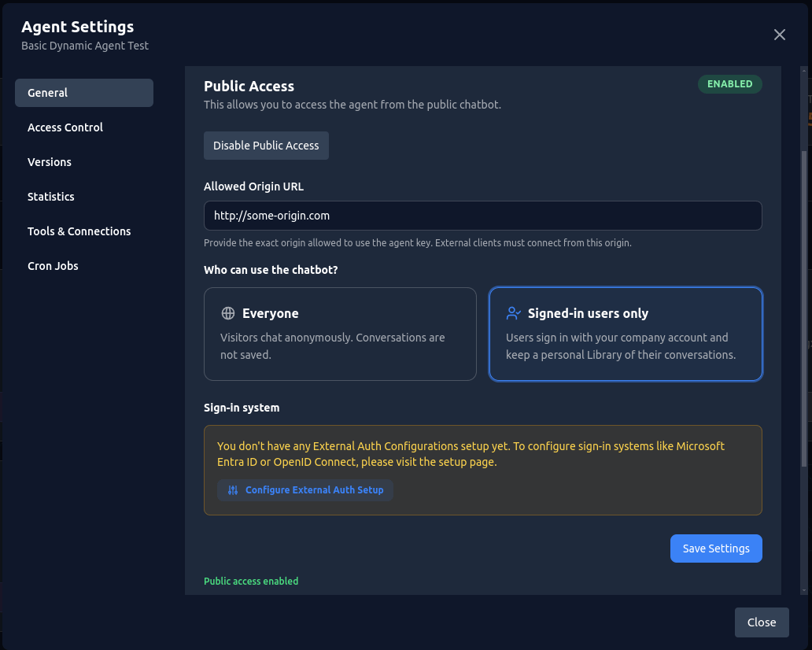Switch to Versions section
This screenshot has width=812, height=650.
coord(84,162)
